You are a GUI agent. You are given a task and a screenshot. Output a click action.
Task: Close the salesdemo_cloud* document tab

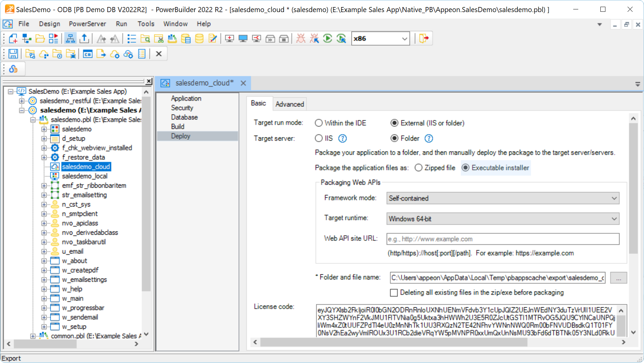244,83
